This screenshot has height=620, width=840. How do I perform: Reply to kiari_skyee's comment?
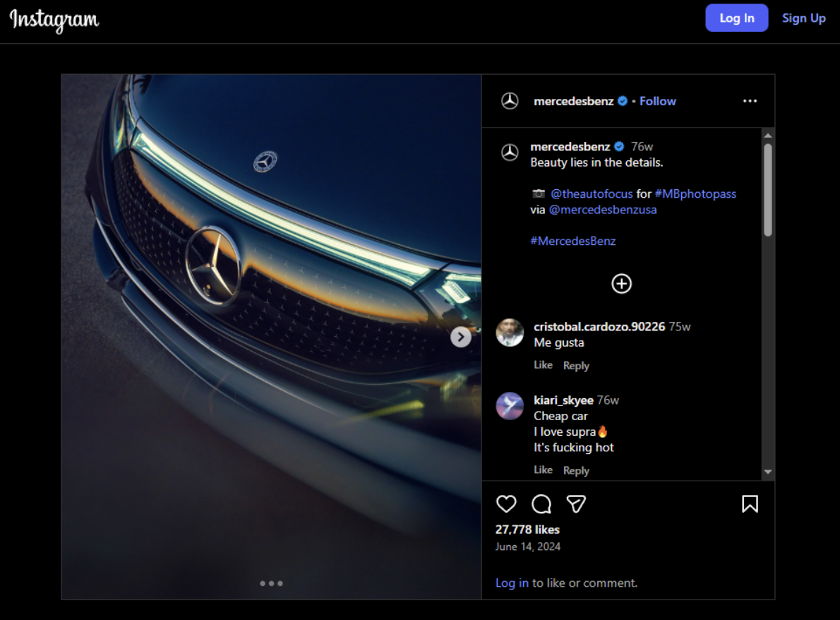[x=576, y=470]
